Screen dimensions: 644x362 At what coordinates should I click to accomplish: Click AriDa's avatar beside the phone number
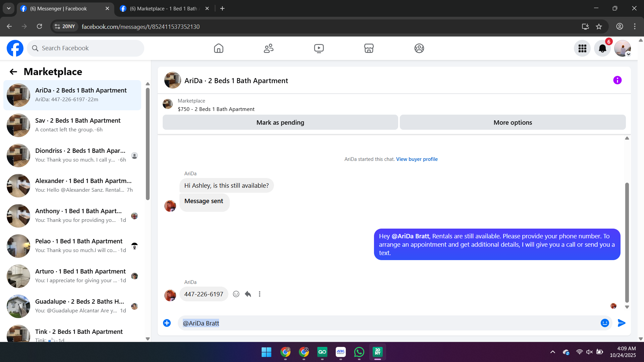tap(170, 295)
